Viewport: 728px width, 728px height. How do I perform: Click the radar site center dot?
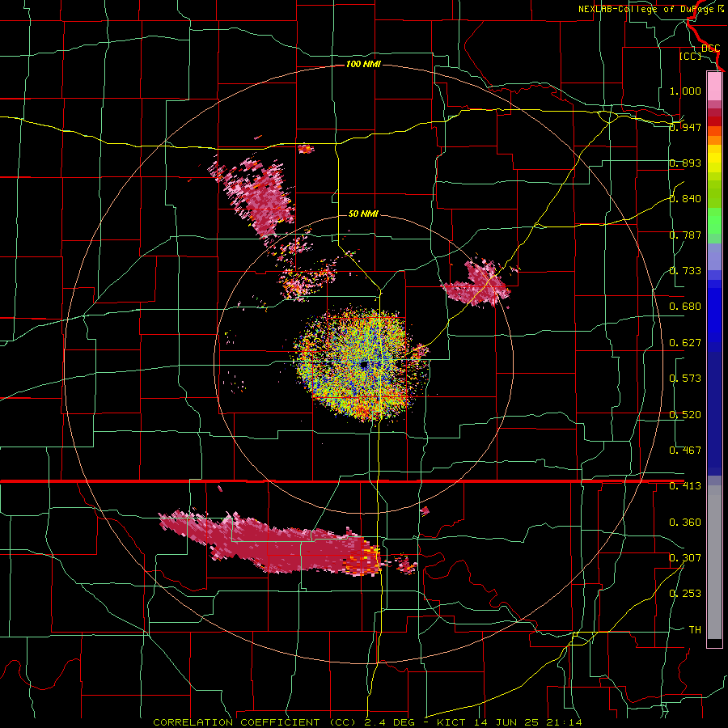(364, 365)
